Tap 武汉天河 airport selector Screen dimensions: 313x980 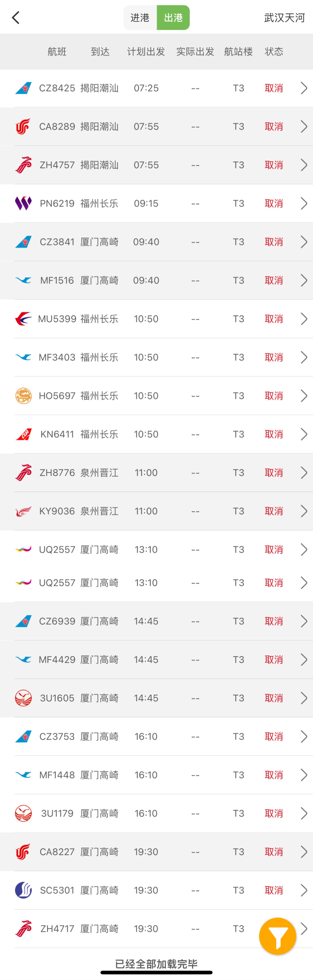point(284,18)
